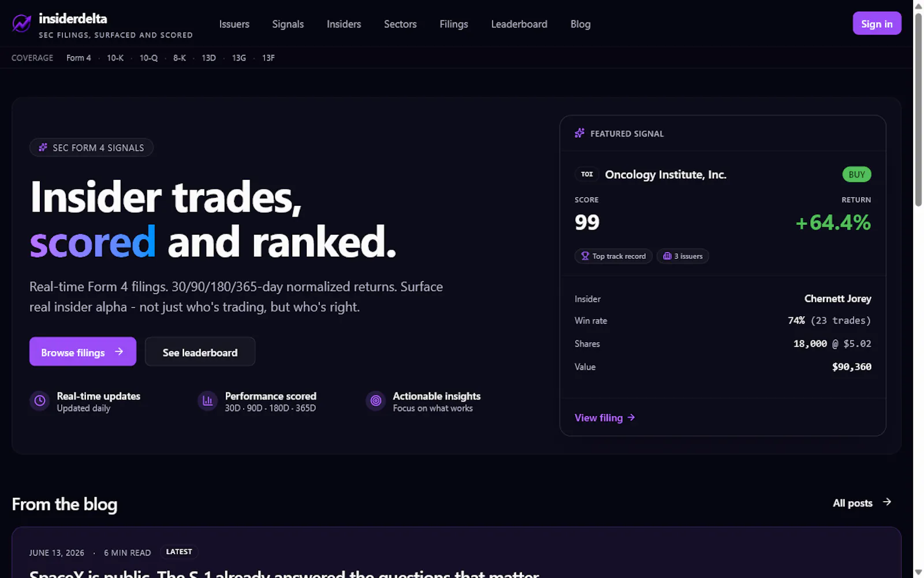Click the building icon on 3 issuers chip
Viewport: 924px width, 578px height.
(667, 256)
